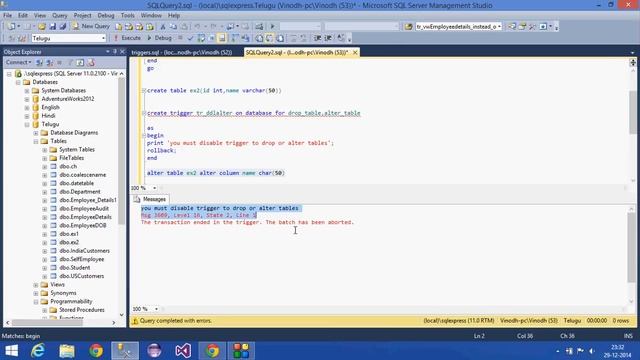640x360 pixels.
Task: Click the Find in Files icon
Action: tap(408, 27)
